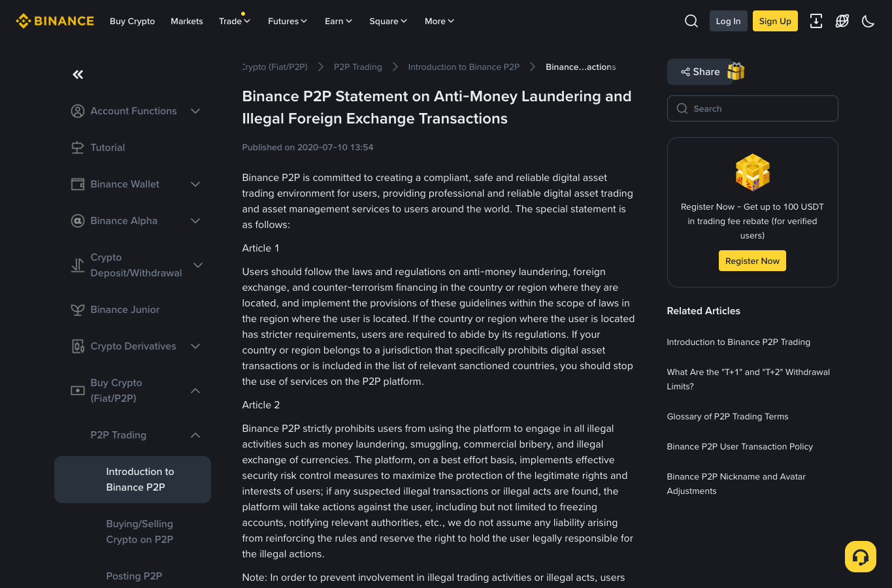
Task: Open the customer support headset chat
Action: click(861, 557)
